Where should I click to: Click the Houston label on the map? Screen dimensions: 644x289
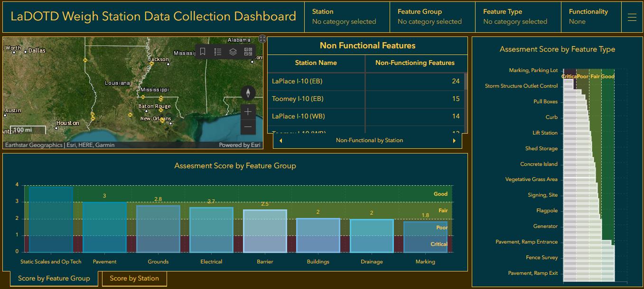(x=68, y=123)
